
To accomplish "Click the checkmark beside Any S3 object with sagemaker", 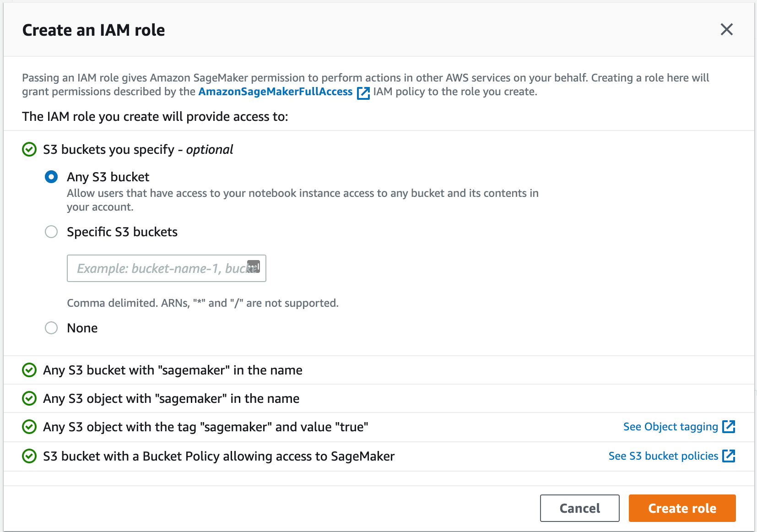I will click(29, 398).
